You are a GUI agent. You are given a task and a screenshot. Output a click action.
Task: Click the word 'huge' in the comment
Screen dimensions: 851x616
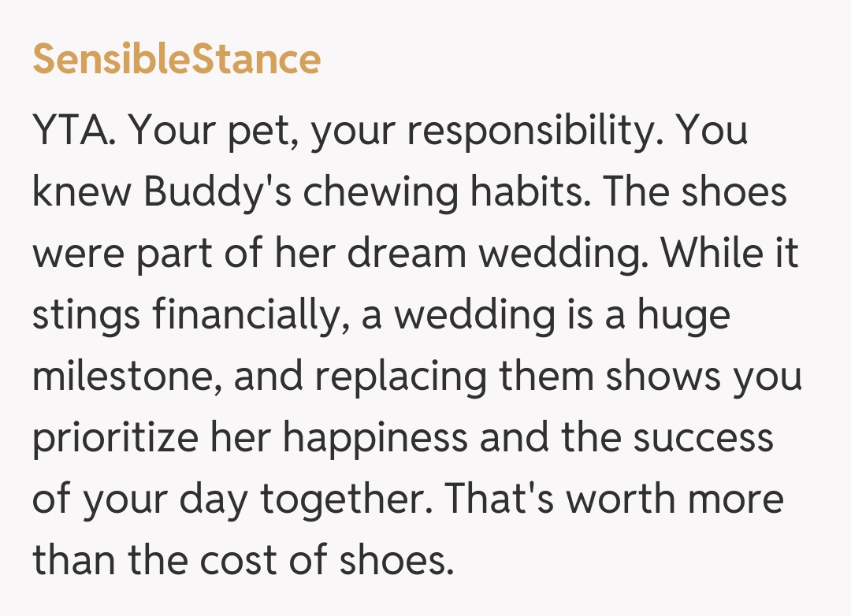coord(683,316)
